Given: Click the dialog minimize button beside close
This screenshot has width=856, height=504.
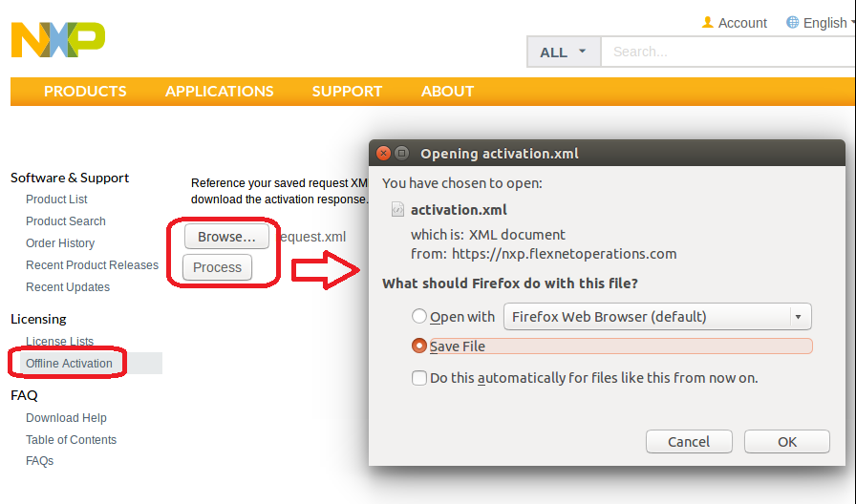Looking at the screenshot, I should click(401, 154).
